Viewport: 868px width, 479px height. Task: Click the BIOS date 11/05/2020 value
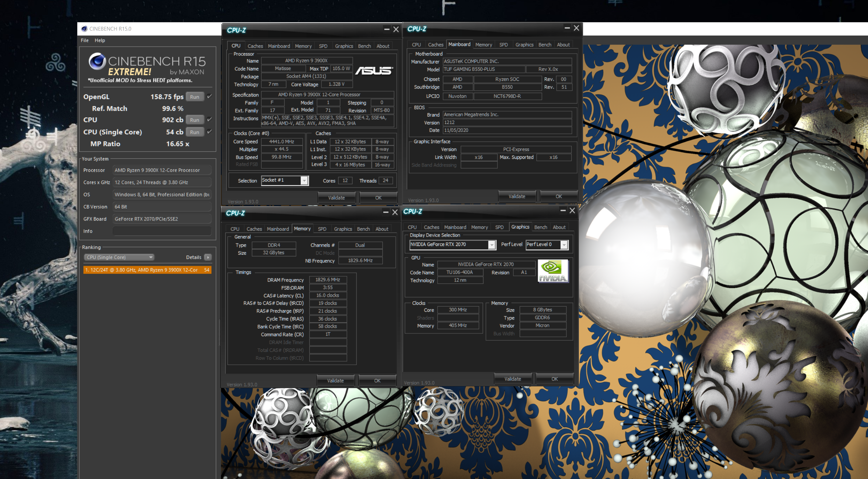tap(507, 130)
